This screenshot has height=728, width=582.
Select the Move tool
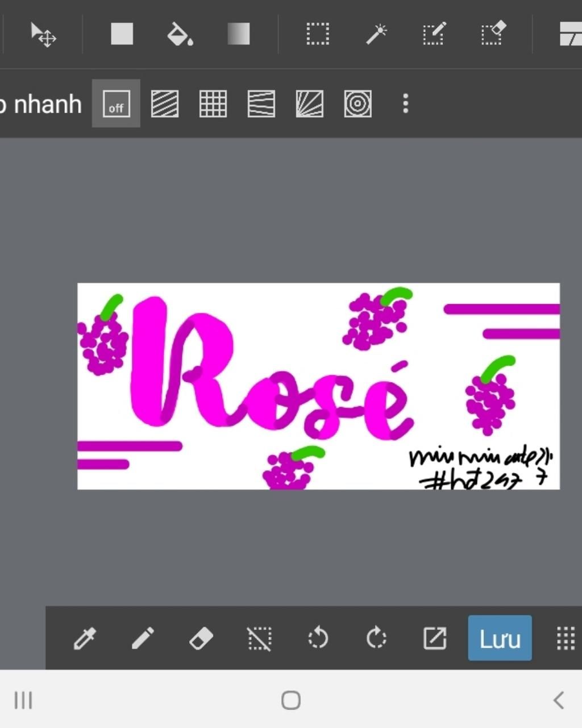[43, 35]
